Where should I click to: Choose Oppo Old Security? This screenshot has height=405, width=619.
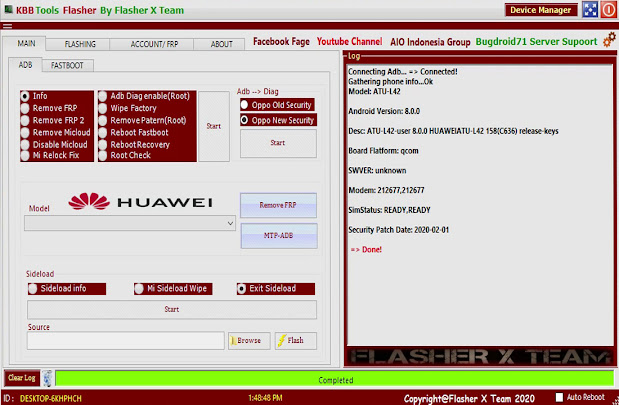[277, 105]
